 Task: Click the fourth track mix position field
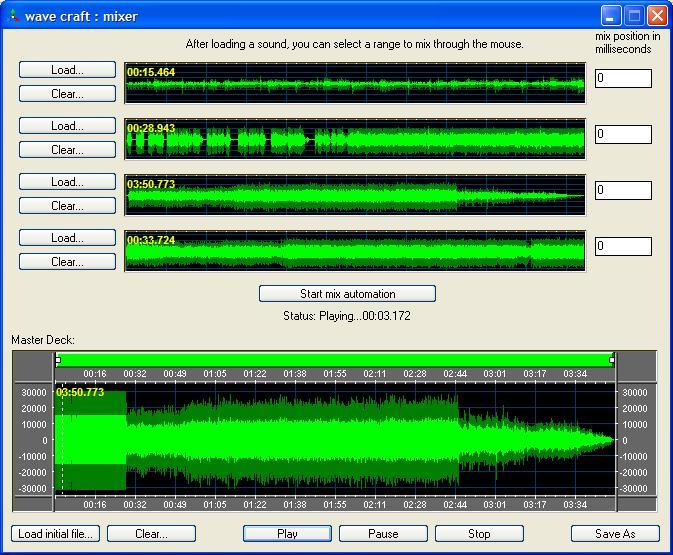pos(623,247)
